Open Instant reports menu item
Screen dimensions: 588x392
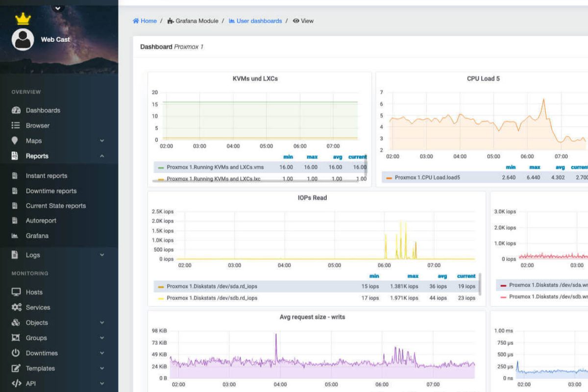coord(47,176)
